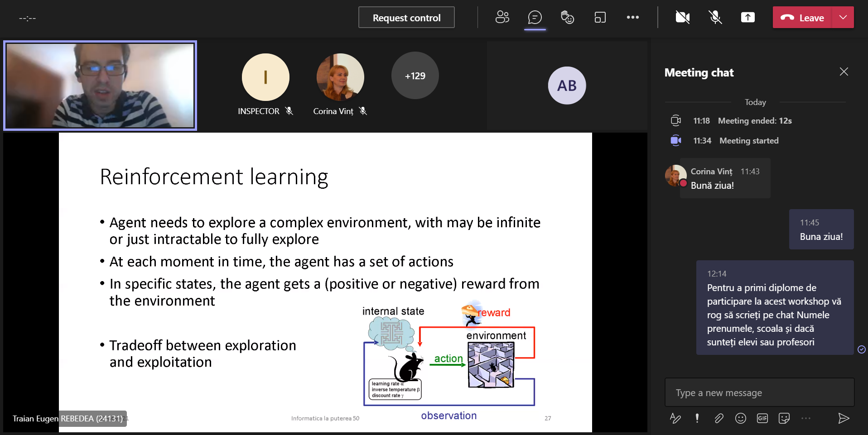
Task: Open the rooms icon in the toolbar
Action: coord(600,18)
